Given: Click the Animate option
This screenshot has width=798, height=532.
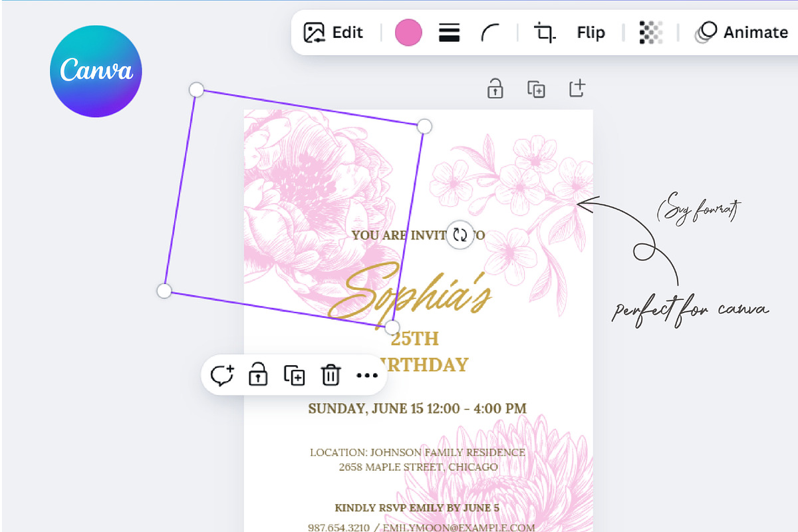Looking at the screenshot, I should click(x=741, y=33).
